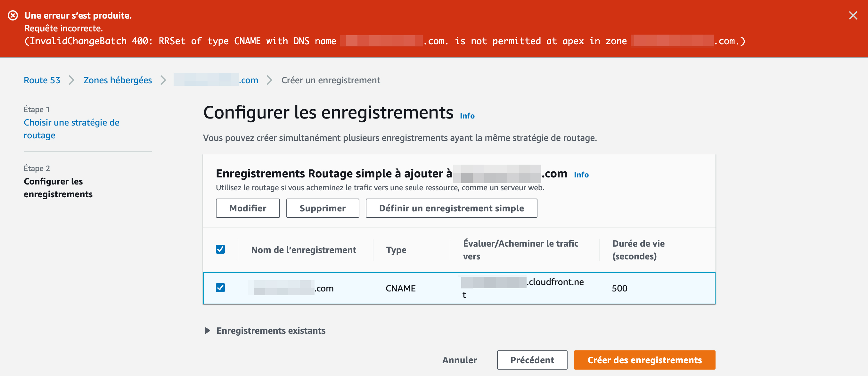868x376 pixels.
Task: Toggle selection of the .com record entry
Action: [221, 288]
